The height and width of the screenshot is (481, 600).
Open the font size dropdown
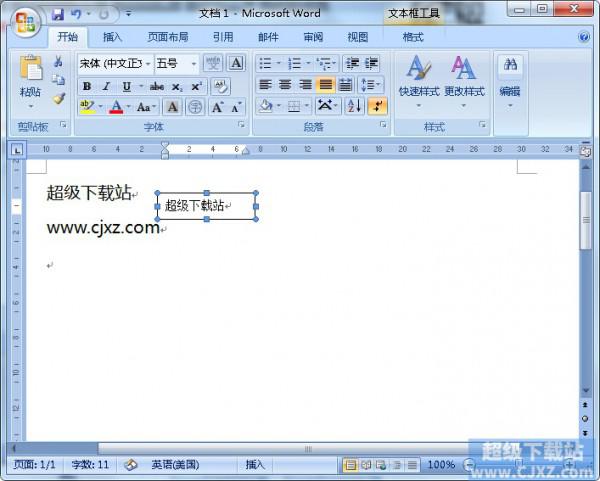[194, 64]
